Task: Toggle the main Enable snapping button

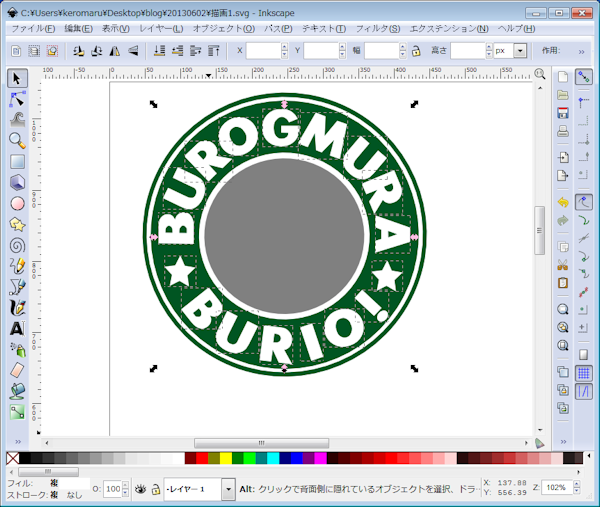Action: click(584, 77)
